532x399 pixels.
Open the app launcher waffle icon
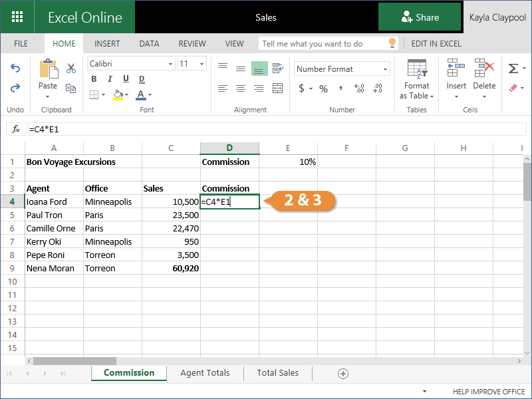pyautogui.click(x=17, y=17)
